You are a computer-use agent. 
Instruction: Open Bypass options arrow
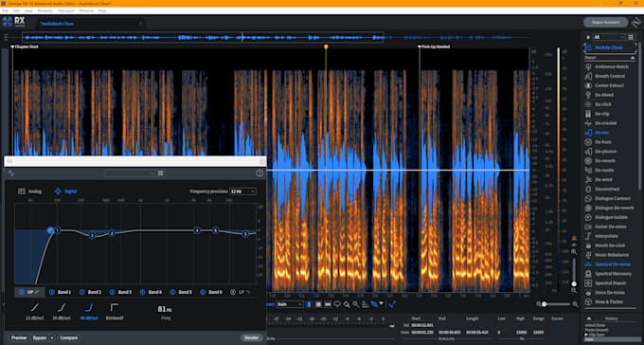(52, 338)
